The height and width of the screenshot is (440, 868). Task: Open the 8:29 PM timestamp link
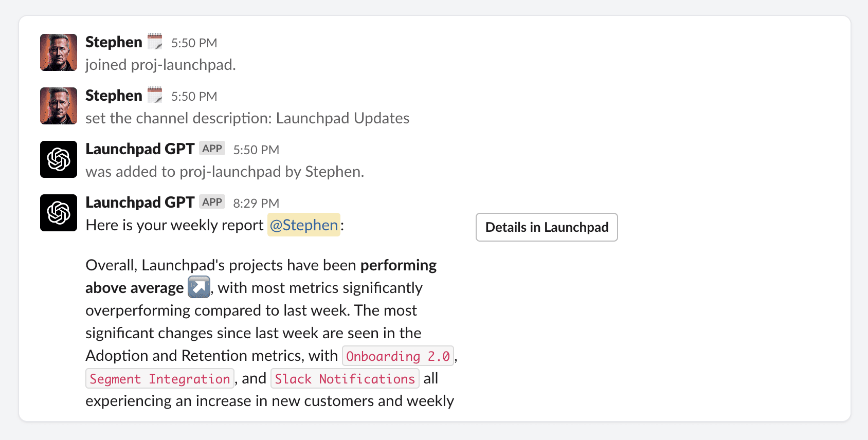[x=256, y=203]
